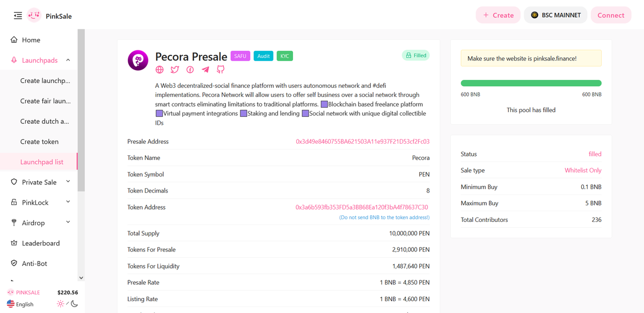Click the PinkSale logo in the header
The image size is (644, 313).
pos(34,16)
